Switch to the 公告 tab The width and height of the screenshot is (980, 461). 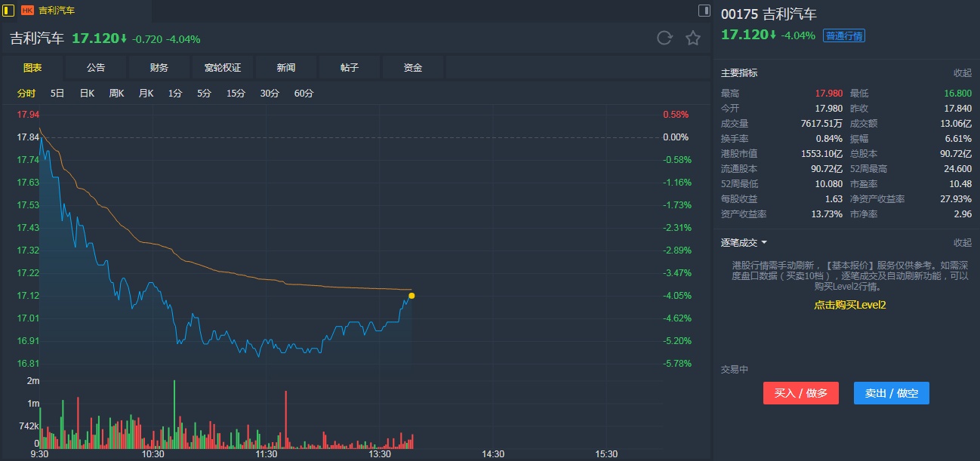point(96,68)
